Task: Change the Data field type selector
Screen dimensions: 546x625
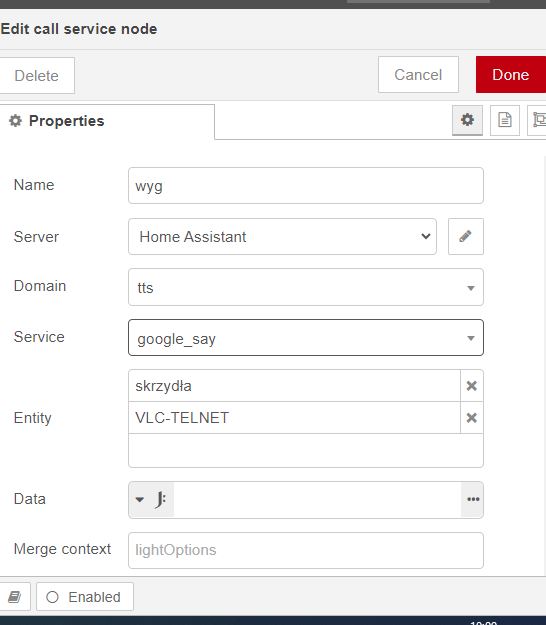Action: [x=151, y=499]
